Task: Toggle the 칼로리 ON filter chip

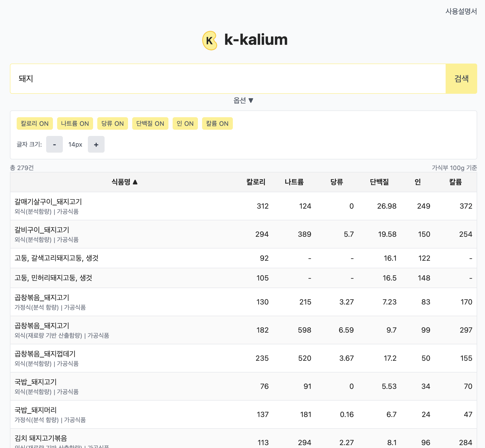Action: coord(34,123)
